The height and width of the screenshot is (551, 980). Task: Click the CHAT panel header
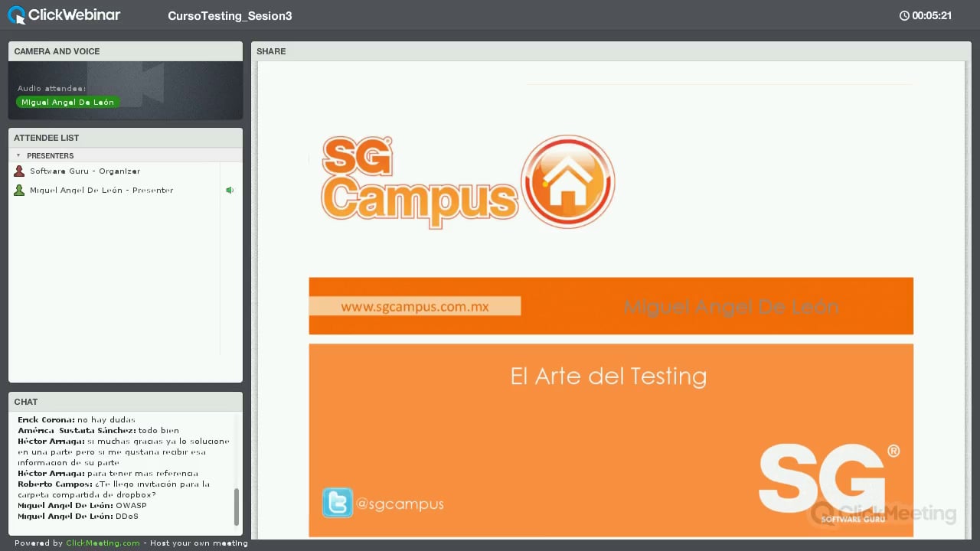[126, 402]
